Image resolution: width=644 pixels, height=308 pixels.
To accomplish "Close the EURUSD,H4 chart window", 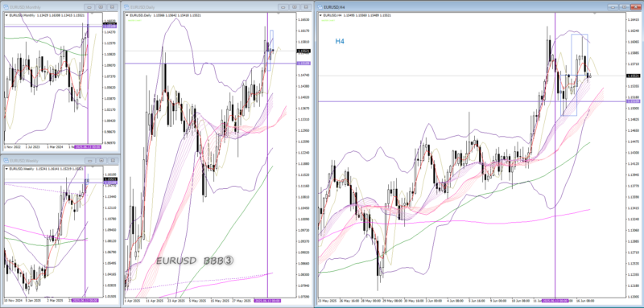I will [635, 7].
